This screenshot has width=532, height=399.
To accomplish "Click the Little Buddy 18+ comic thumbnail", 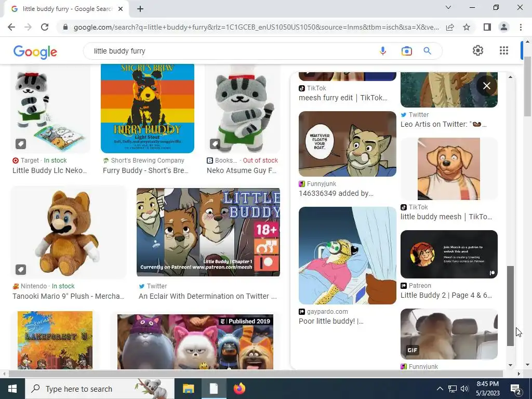I will click(x=208, y=232).
